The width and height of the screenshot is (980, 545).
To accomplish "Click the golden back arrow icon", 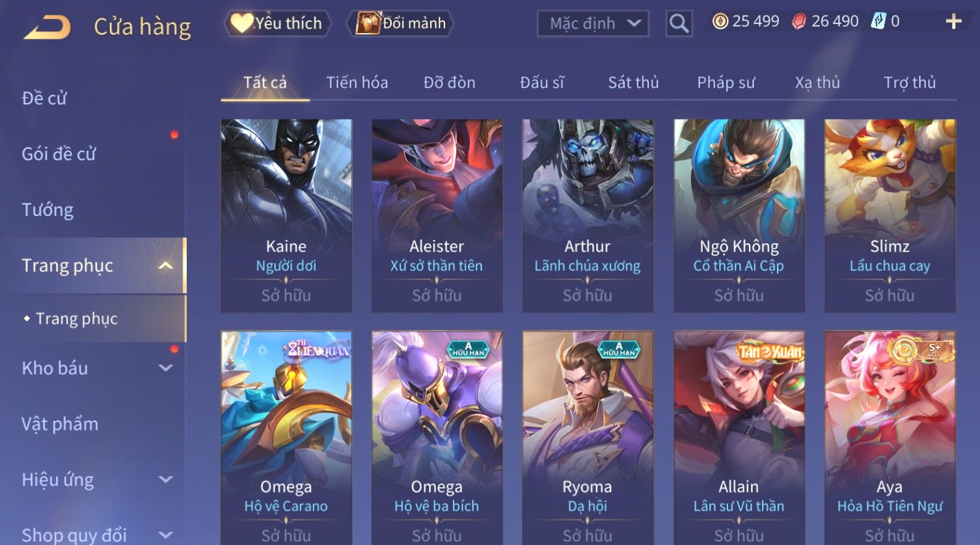I will pyautogui.click(x=47, y=27).
